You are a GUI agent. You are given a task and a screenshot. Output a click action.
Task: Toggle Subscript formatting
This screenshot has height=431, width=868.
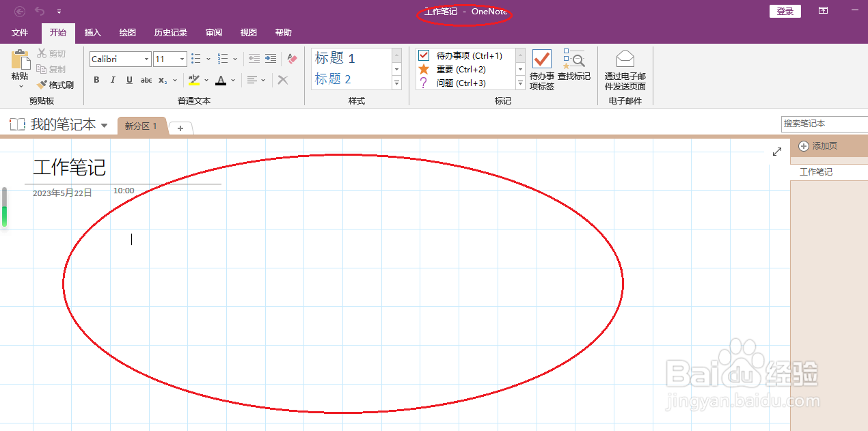coord(162,80)
